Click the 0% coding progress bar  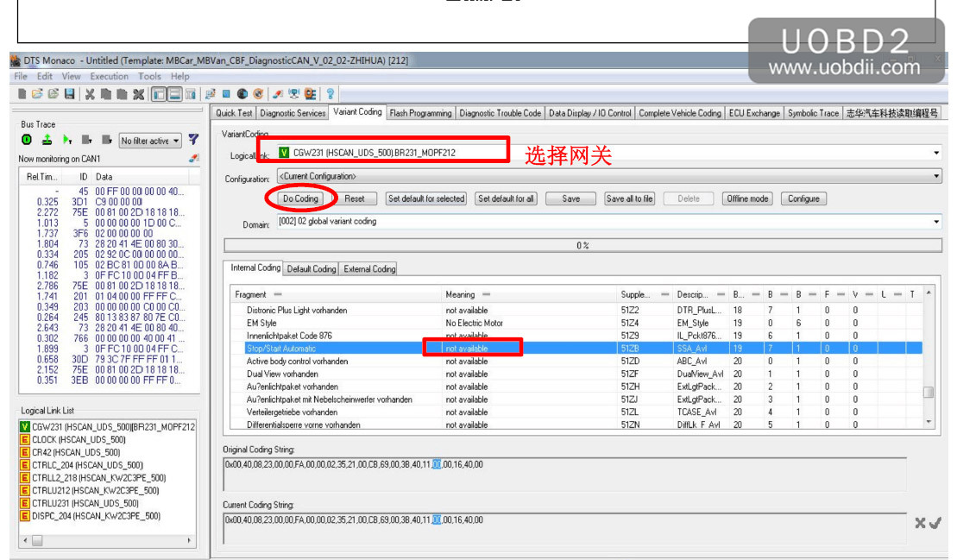582,245
